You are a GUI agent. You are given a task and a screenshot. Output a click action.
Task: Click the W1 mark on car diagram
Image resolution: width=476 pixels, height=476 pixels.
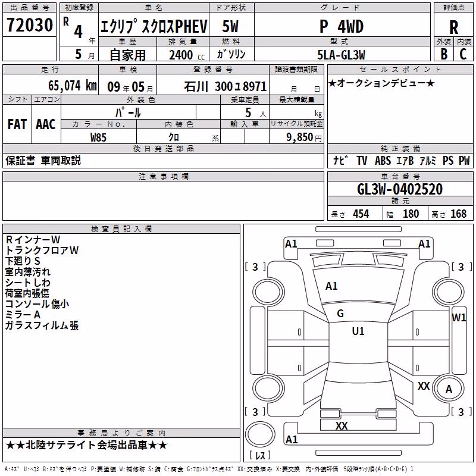click(x=459, y=318)
